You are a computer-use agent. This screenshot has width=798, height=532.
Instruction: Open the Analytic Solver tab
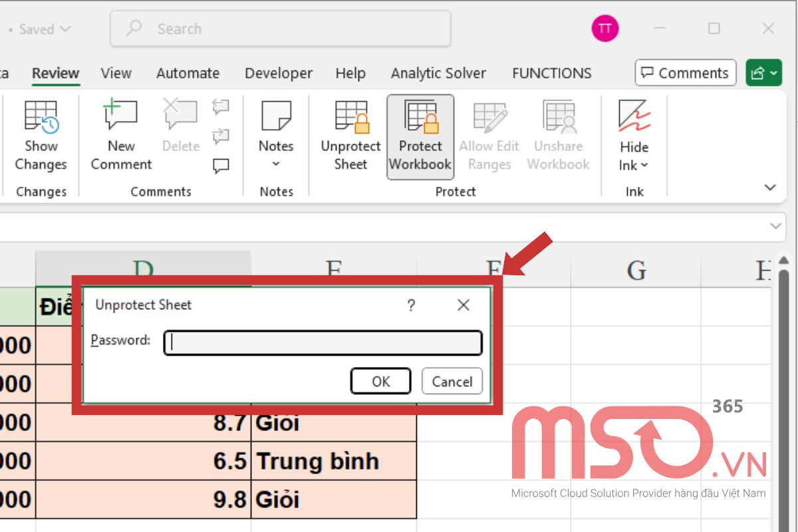(438, 73)
